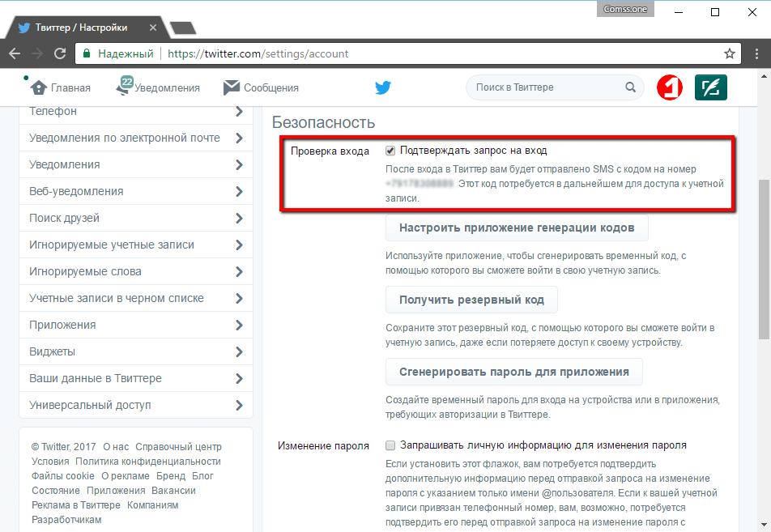
Task: Click the teal compose tweet quill icon
Action: coord(710,86)
